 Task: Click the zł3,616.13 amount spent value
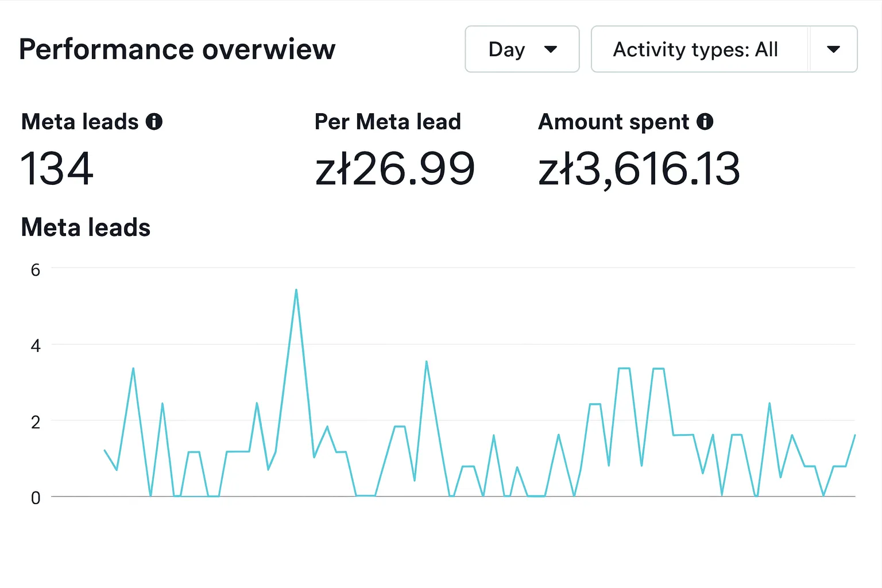click(639, 169)
